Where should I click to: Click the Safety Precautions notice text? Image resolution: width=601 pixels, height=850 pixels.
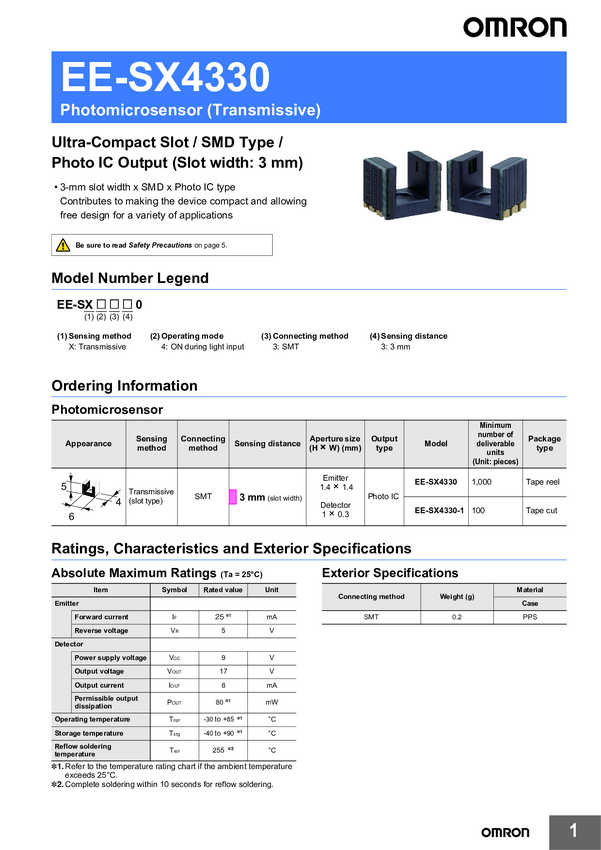point(151,245)
